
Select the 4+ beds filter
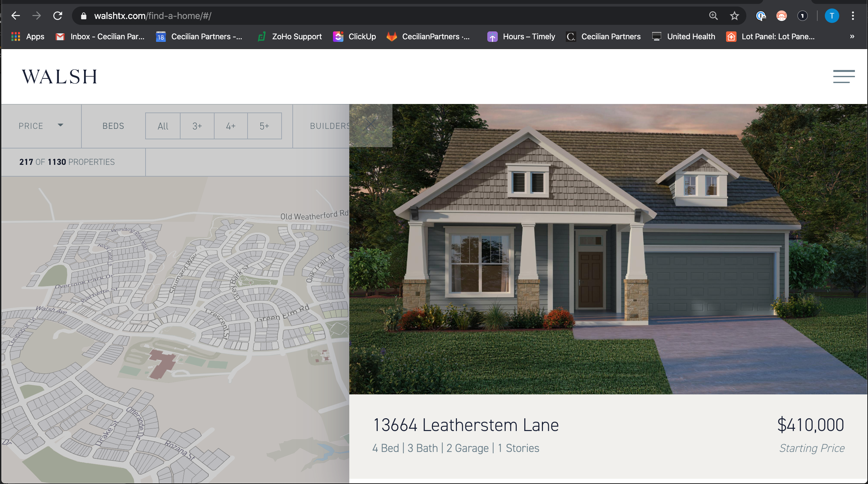tap(231, 126)
